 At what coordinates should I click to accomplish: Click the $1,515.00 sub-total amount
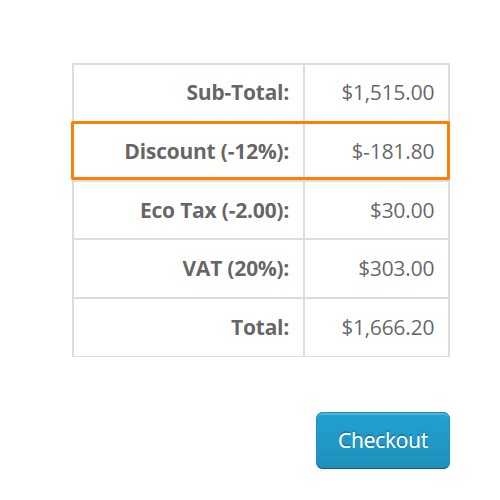[388, 92]
